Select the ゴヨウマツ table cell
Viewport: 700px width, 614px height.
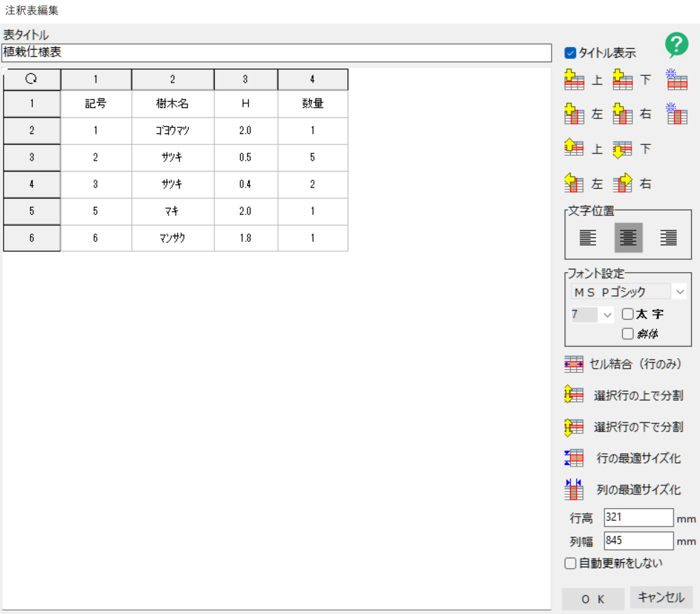[172, 131]
